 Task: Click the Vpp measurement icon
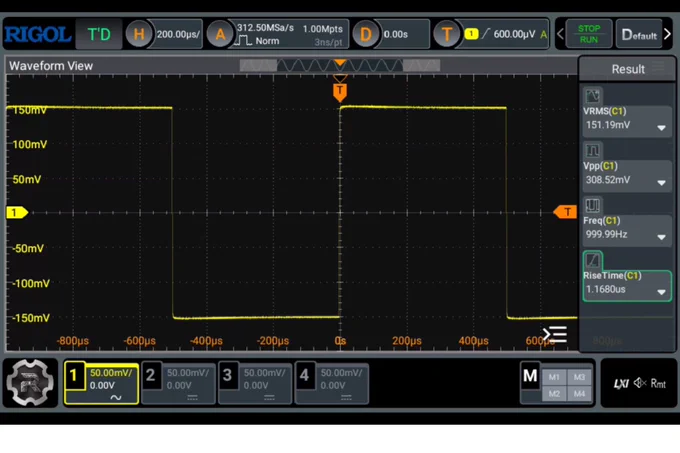coord(592,150)
